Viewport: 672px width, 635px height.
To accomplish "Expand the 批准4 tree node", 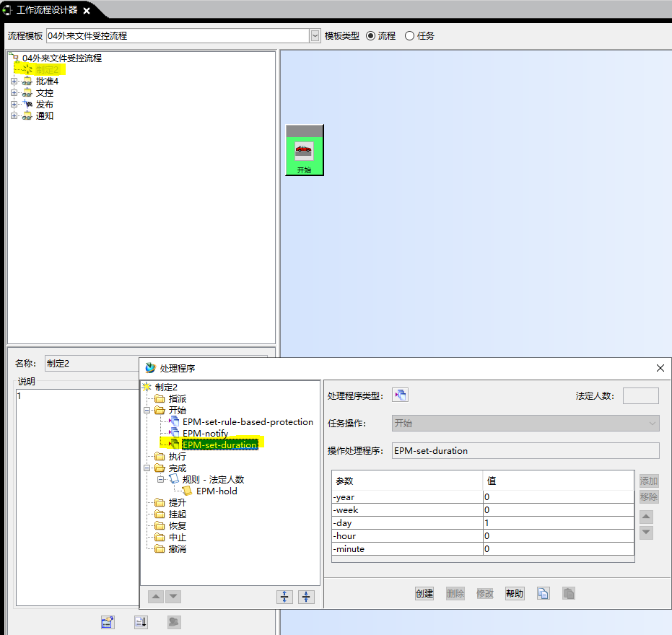I will [x=14, y=81].
